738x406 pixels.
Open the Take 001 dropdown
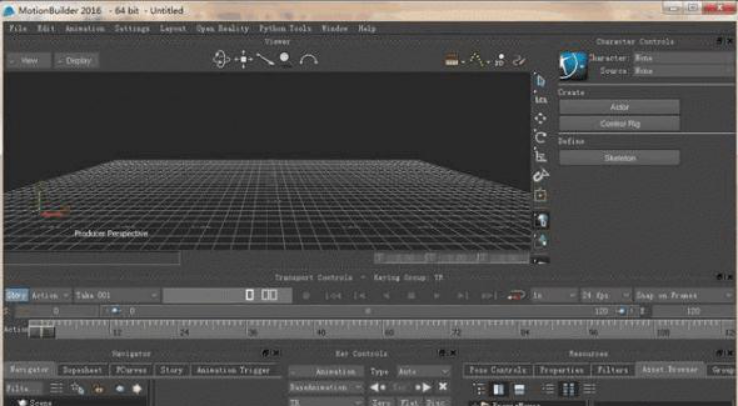click(116, 295)
